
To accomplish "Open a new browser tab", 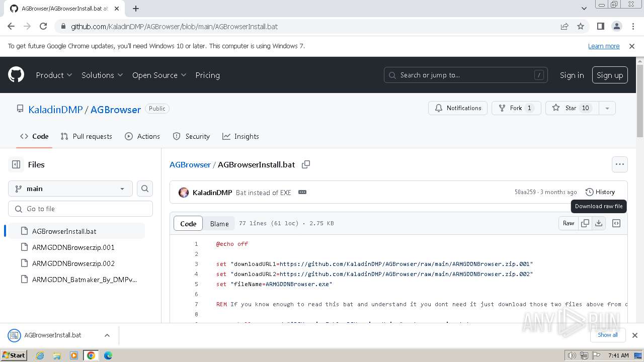I will click(136, 9).
